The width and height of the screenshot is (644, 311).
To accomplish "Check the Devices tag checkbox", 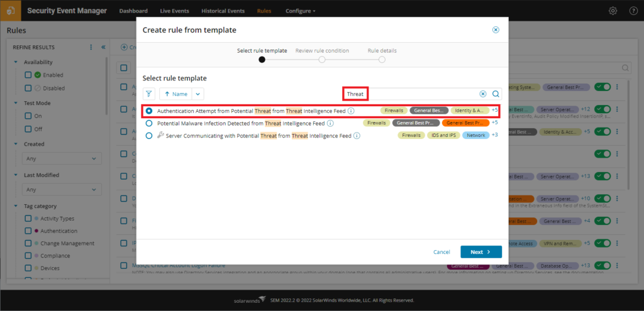I will click(x=28, y=268).
